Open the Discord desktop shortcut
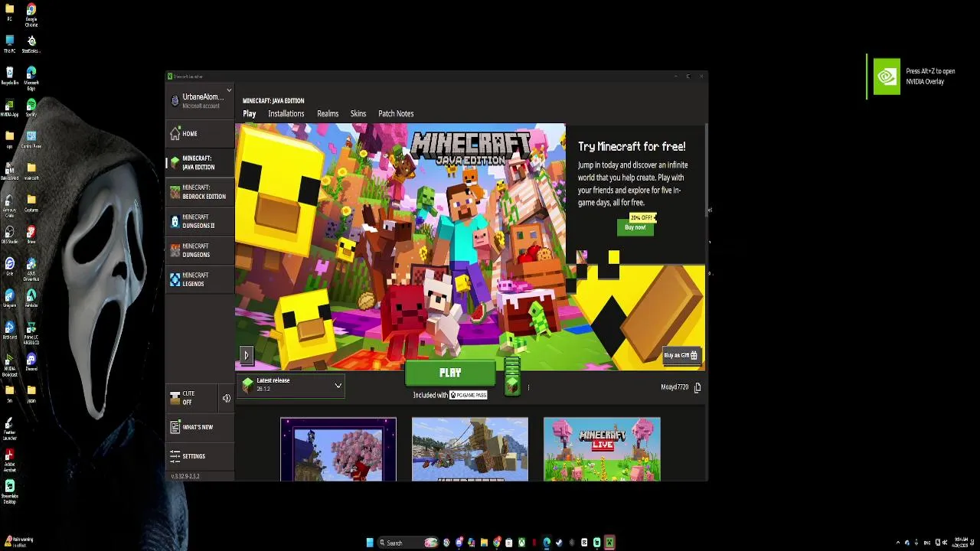 tap(31, 361)
